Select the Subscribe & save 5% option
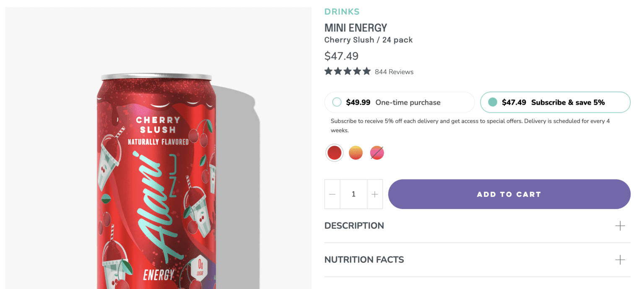644x289 pixels. (x=555, y=102)
